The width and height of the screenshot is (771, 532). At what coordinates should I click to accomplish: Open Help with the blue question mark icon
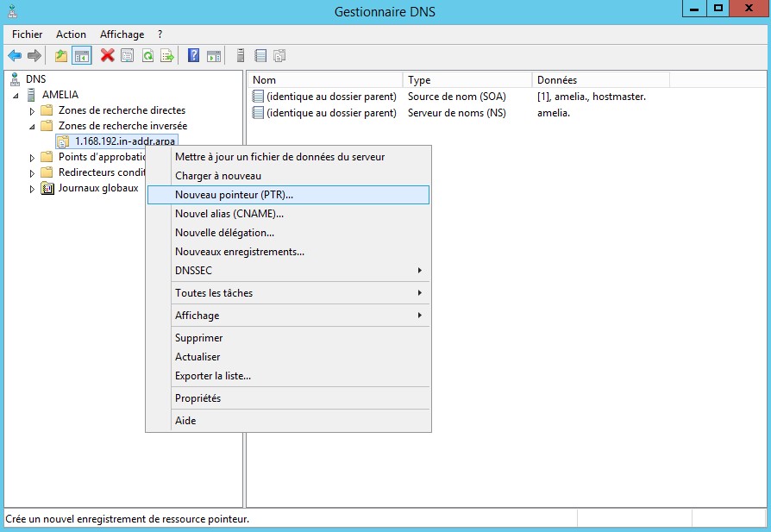click(x=193, y=56)
